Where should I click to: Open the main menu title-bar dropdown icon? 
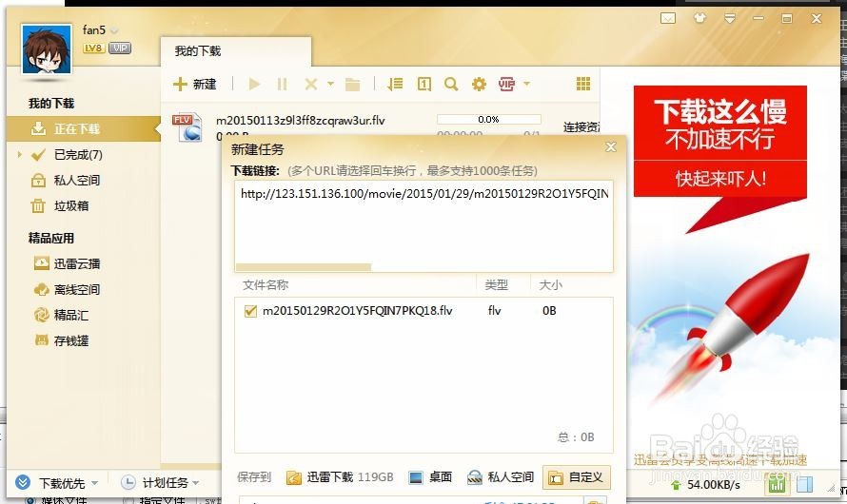pyautogui.click(x=730, y=18)
